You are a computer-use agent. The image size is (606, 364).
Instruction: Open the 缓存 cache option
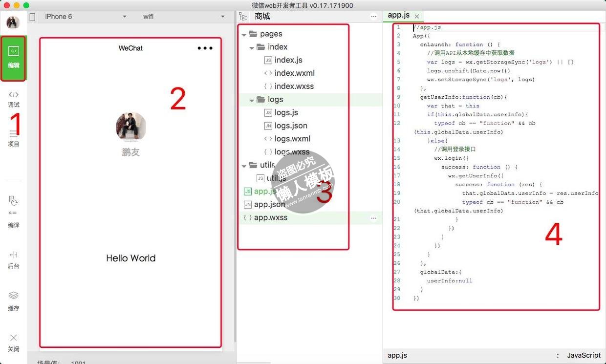coord(14,301)
